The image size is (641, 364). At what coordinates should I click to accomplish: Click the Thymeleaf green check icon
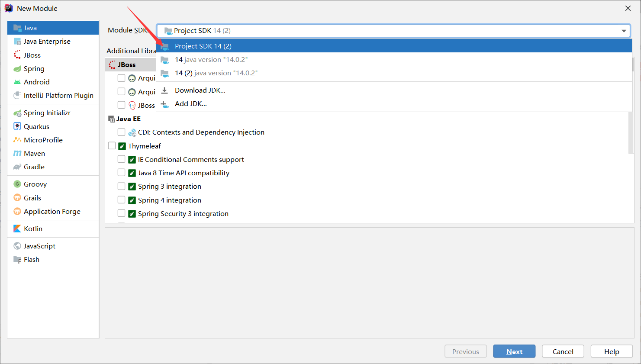[x=122, y=146]
